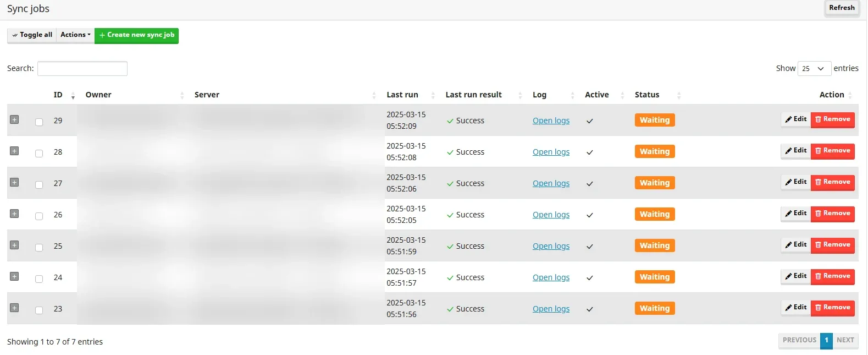
Task: Select the checkbox for sync job 25
Action: [39, 247]
